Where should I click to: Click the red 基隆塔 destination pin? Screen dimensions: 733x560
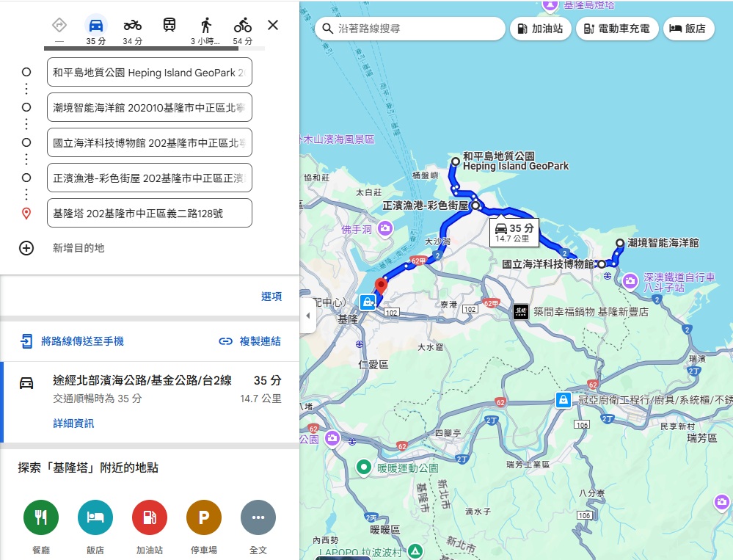[381, 286]
